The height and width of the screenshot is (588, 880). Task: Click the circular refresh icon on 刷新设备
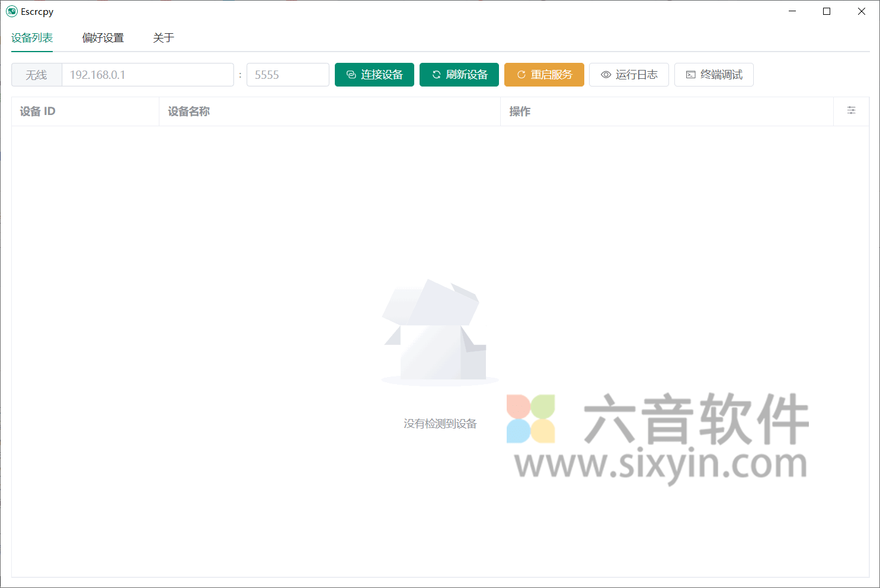click(436, 75)
